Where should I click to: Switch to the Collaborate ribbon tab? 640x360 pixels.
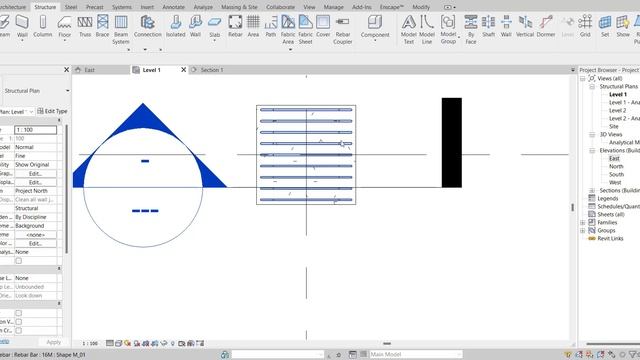point(280,7)
